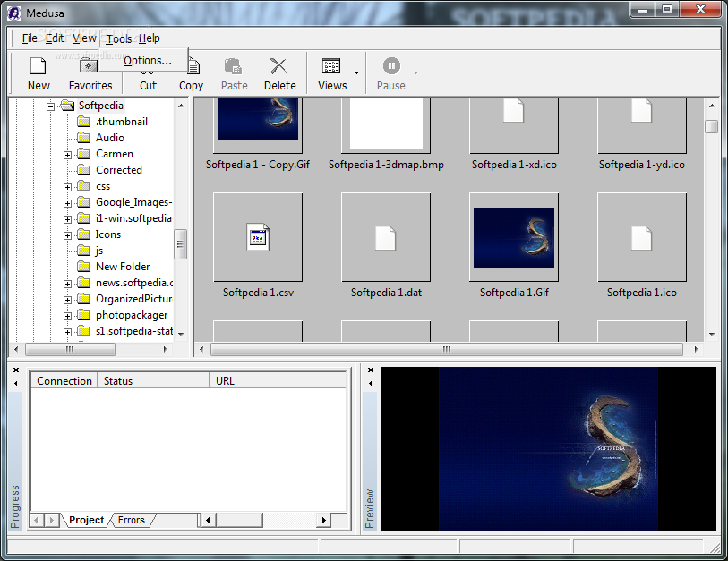The image size is (728, 561).
Task: Open Favorites from the toolbar
Action: click(90, 74)
